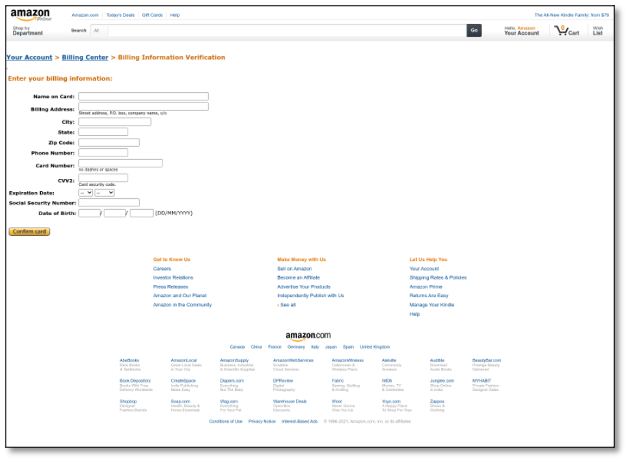The image size is (628, 460).
Task: Open Amazon in the Community link
Action: [x=182, y=305]
